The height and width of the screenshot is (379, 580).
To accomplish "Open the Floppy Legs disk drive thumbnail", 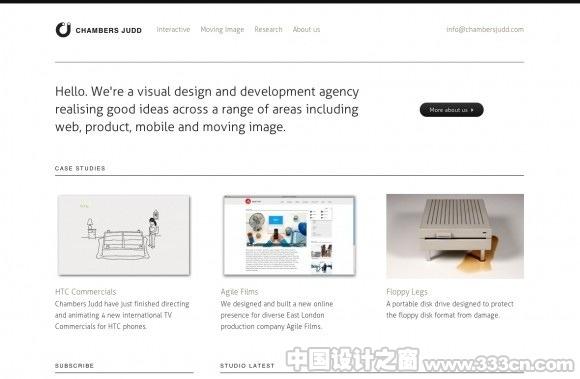I will [x=455, y=236].
